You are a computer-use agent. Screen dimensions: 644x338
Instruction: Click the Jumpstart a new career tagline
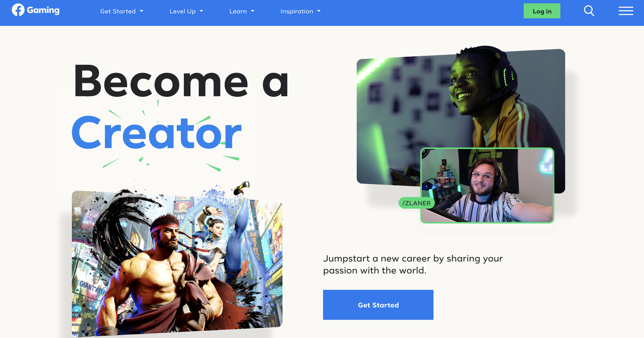point(413,264)
